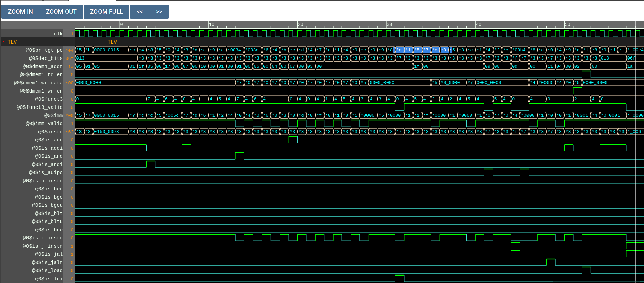Click time marker 10 on the ruler
This screenshot has height=283, width=644.
(x=212, y=24)
